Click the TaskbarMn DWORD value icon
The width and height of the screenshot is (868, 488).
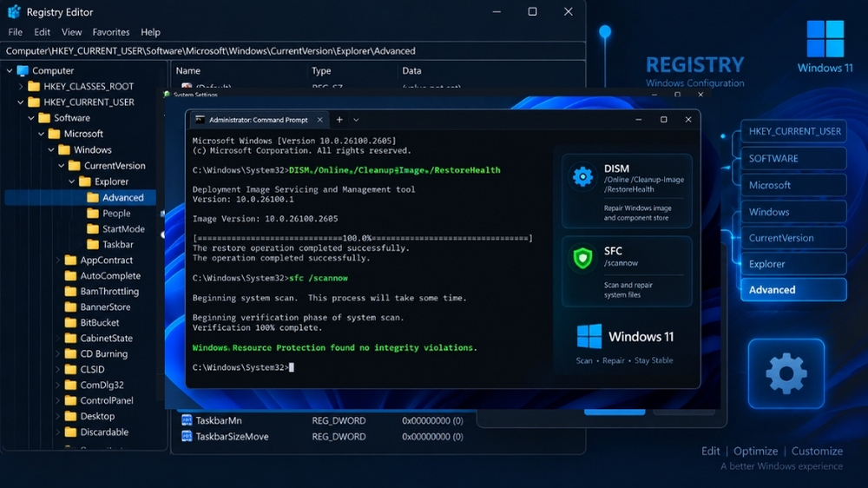187,420
